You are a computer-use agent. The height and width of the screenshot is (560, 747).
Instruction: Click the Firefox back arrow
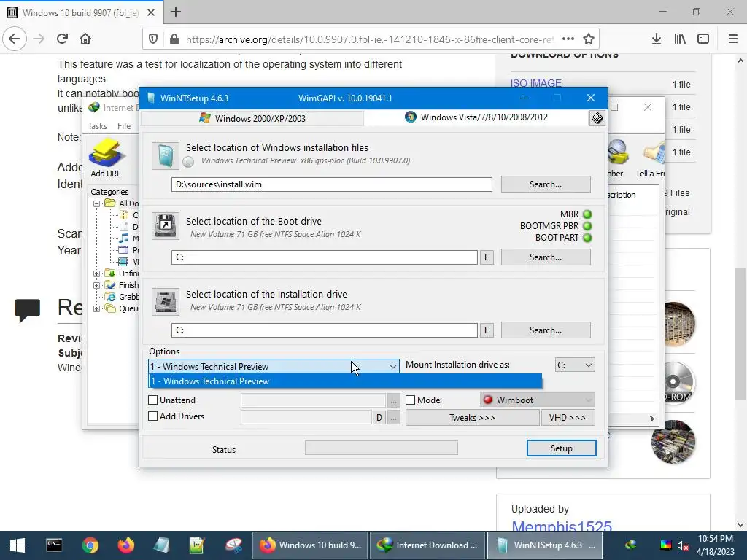click(15, 39)
